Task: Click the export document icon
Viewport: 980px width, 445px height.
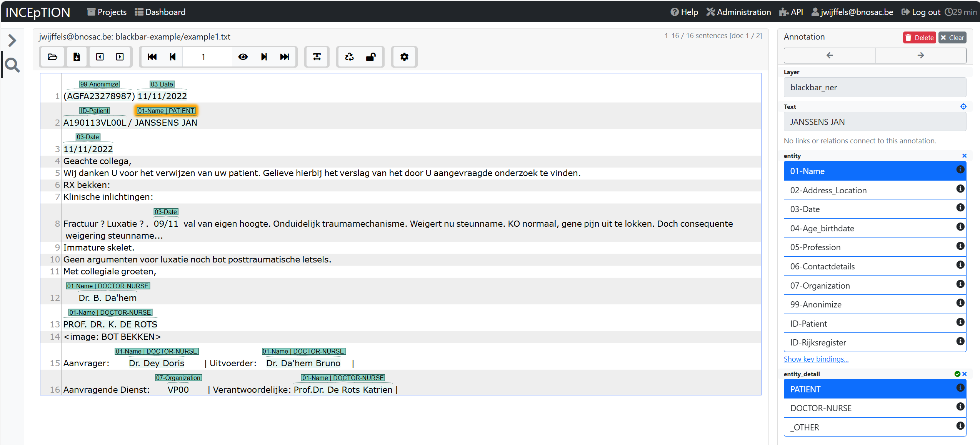Action: point(77,57)
